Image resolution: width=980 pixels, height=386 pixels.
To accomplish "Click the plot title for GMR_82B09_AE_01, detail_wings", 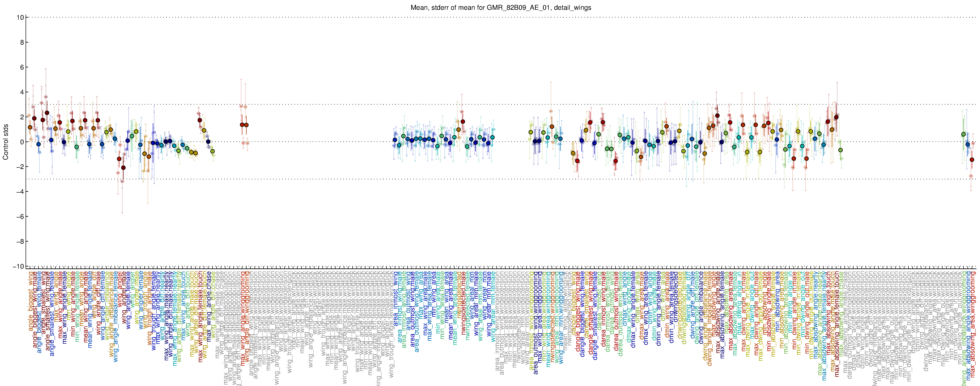I will tap(501, 8).
